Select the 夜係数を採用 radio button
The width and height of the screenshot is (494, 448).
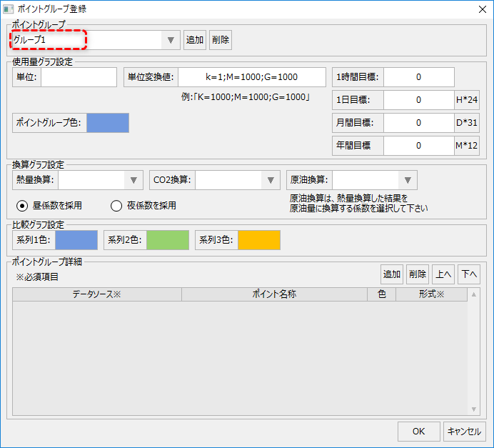tap(116, 206)
